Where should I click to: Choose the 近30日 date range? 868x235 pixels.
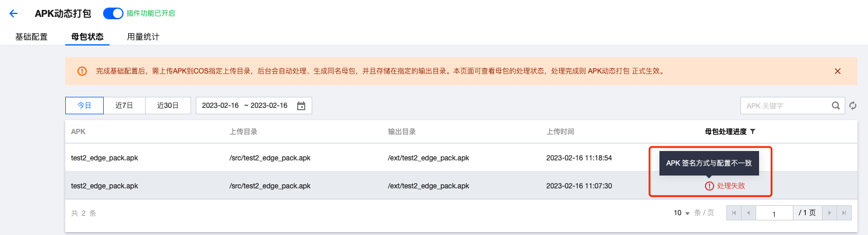tap(168, 106)
